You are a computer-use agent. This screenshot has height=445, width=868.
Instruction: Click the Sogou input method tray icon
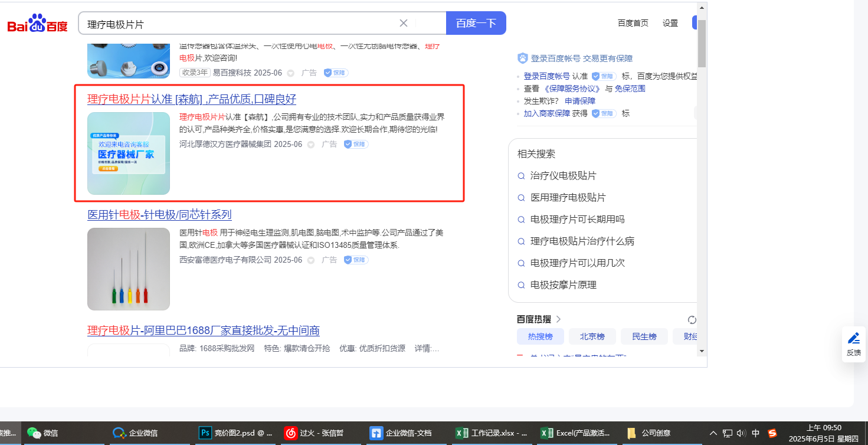click(x=772, y=433)
